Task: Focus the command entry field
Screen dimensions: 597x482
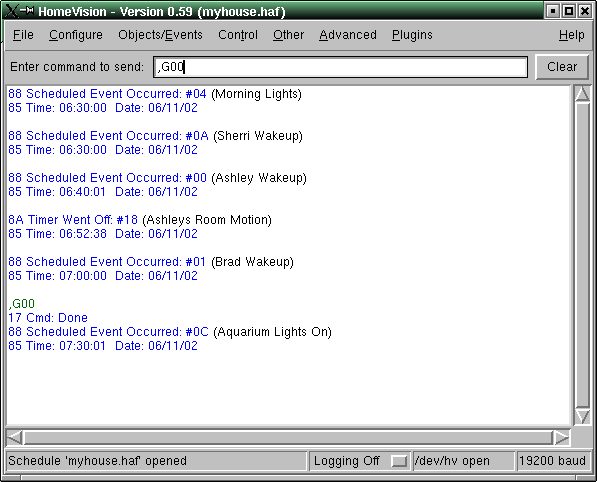Action: tap(340, 67)
